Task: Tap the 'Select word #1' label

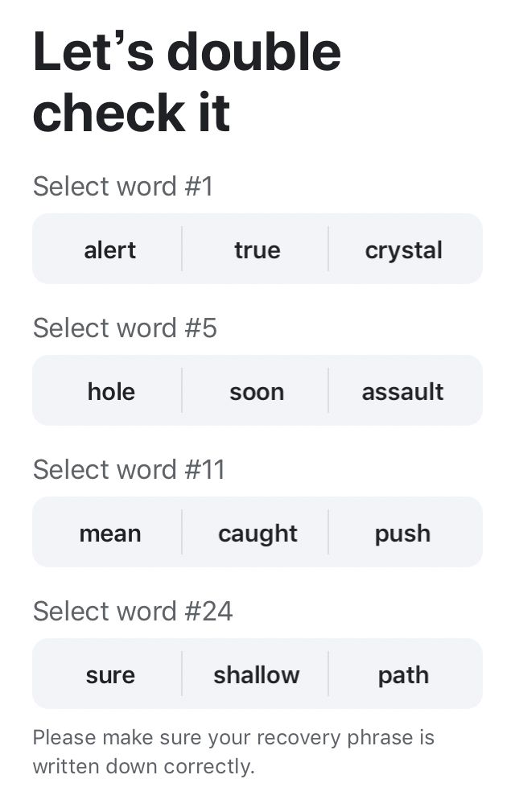Action: (x=122, y=187)
